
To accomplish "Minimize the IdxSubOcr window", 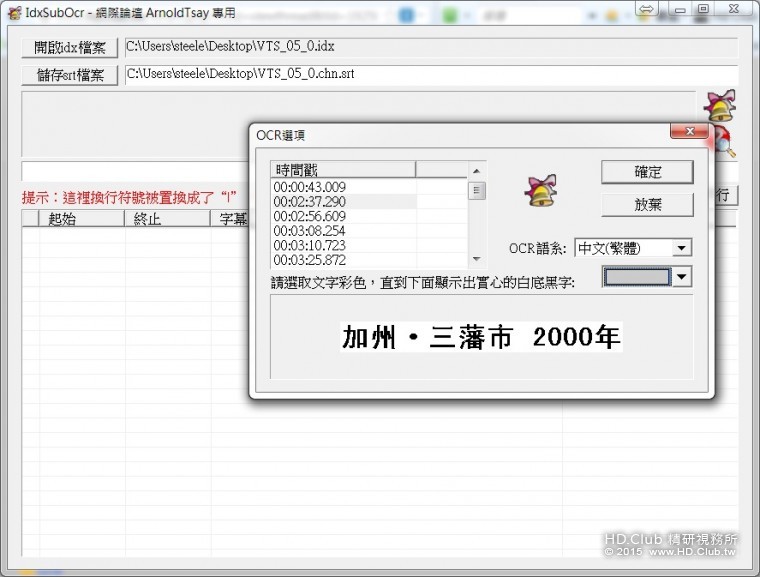I will (680, 9).
